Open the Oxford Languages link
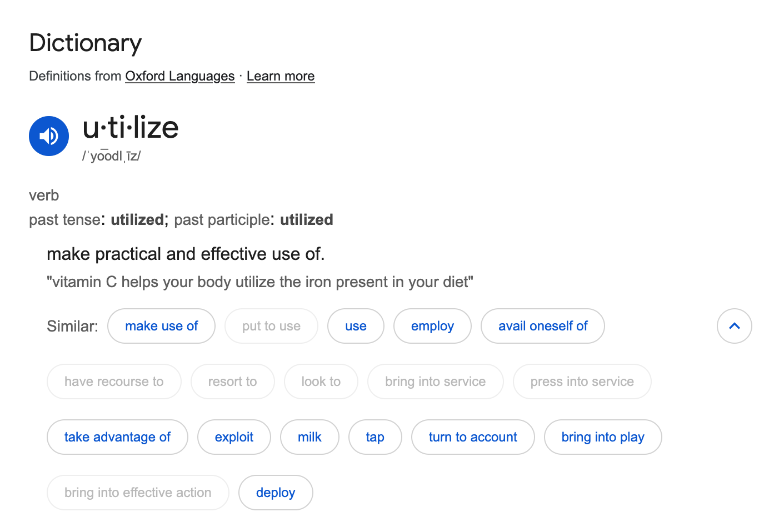The height and width of the screenshot is (532, 769). click(179, 76)
